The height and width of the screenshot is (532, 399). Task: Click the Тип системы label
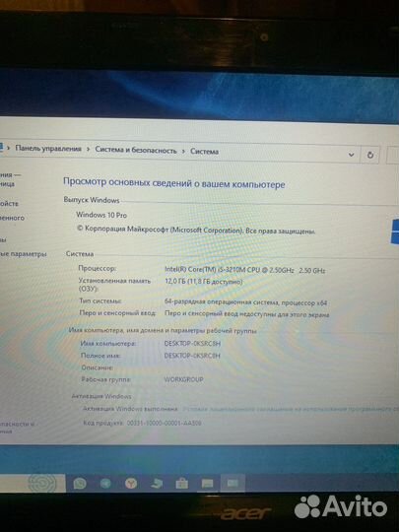[x=100, y=300]
